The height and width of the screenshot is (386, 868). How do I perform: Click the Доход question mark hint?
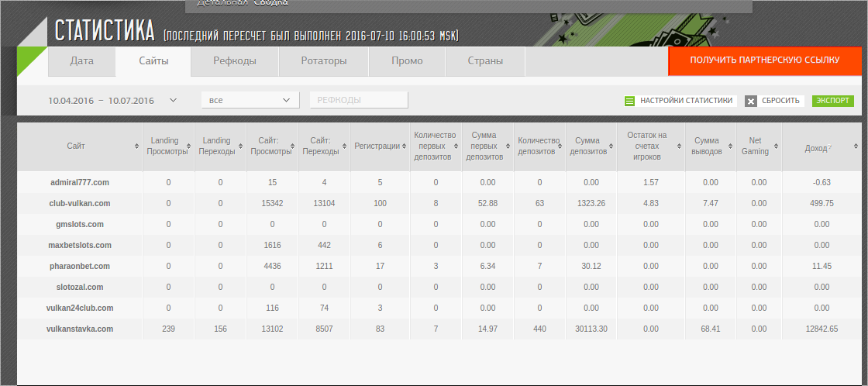pyautogui.click(x=829, y=147)
